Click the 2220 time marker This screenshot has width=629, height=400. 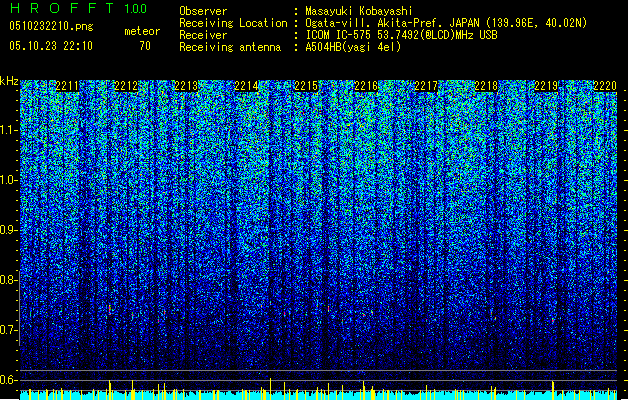(605, 86)
